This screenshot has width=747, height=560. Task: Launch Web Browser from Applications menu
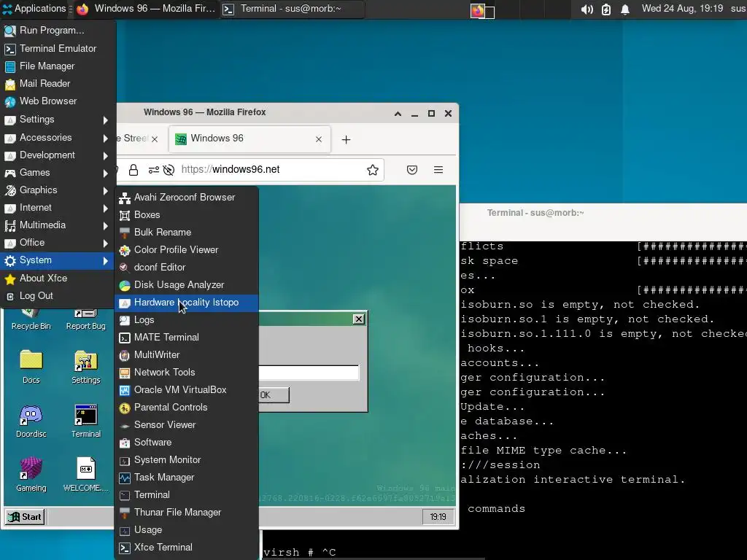[57, 101]
